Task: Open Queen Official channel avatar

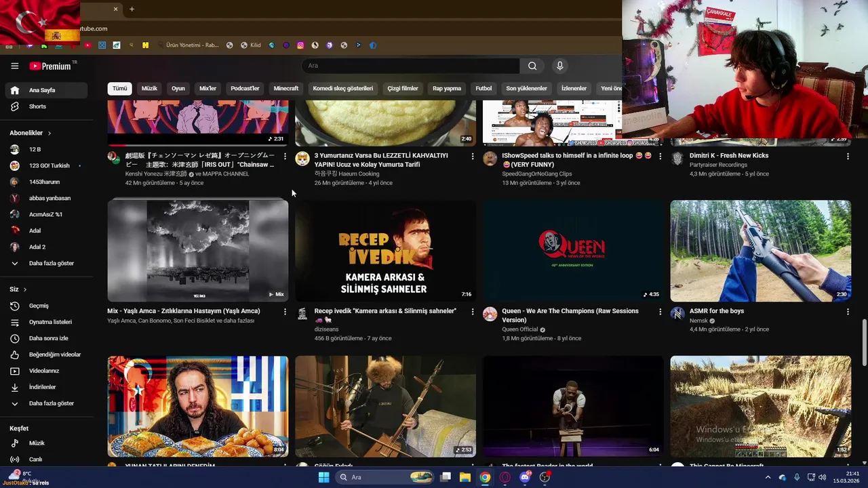Action: click(490, 314)
